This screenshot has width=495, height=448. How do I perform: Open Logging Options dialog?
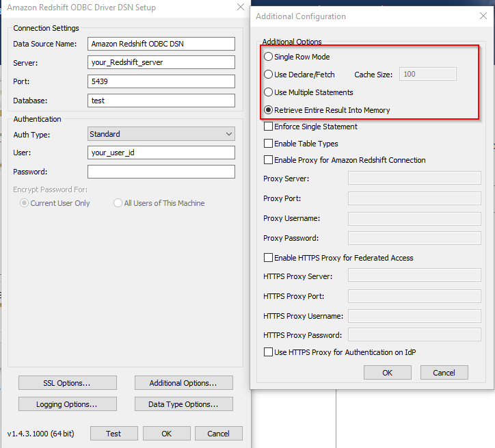(x=68, y=404)
